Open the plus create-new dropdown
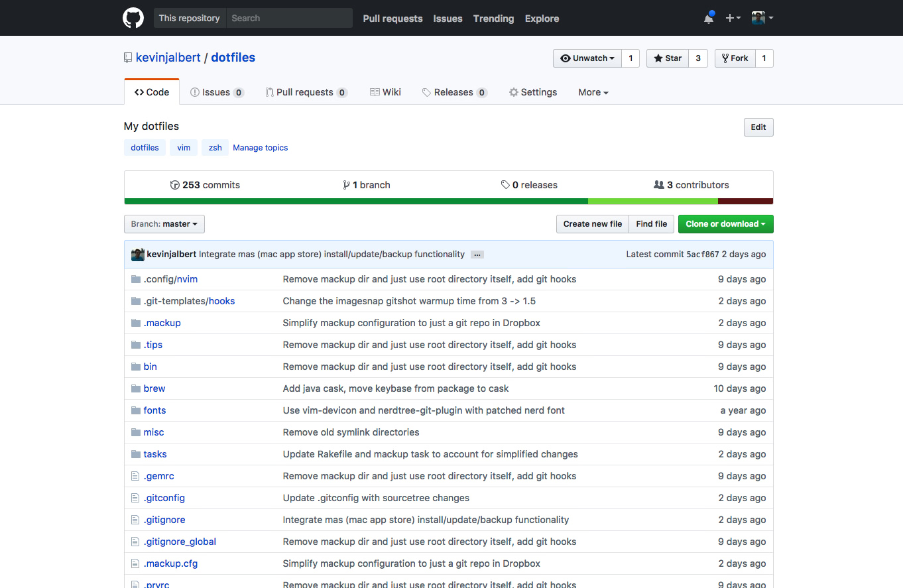The image size is (903, 588). tap(733, 18)
